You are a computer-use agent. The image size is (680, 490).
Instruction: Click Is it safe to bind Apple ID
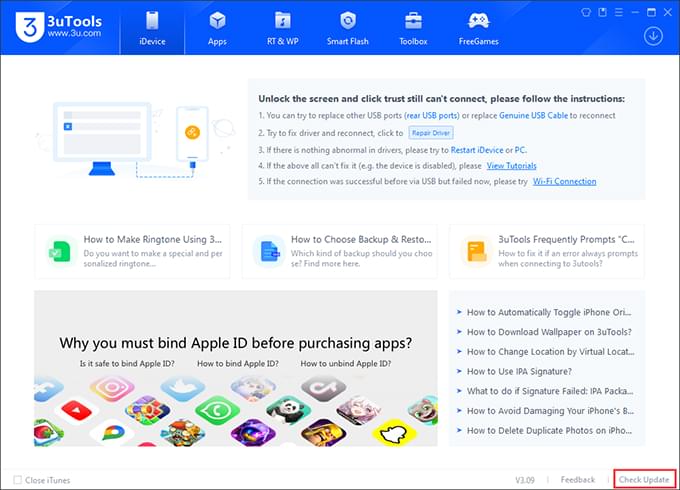[x=127, y=364]
